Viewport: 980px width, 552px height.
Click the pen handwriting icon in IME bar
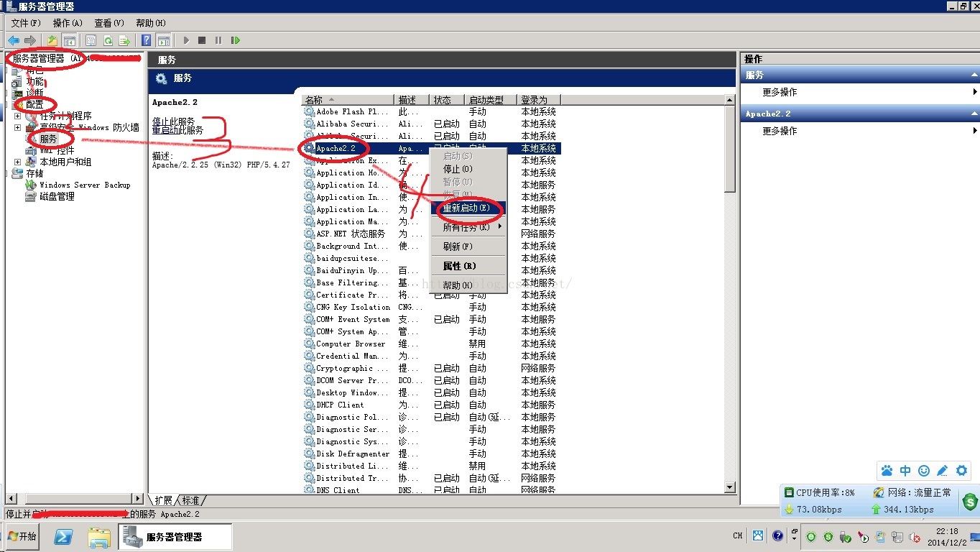click(x=943, y=471)
